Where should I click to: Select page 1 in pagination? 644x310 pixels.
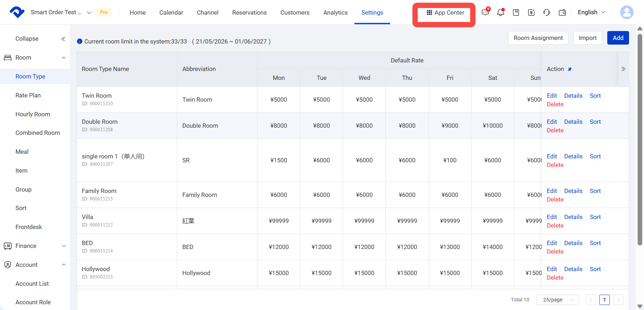coord(604,300)
